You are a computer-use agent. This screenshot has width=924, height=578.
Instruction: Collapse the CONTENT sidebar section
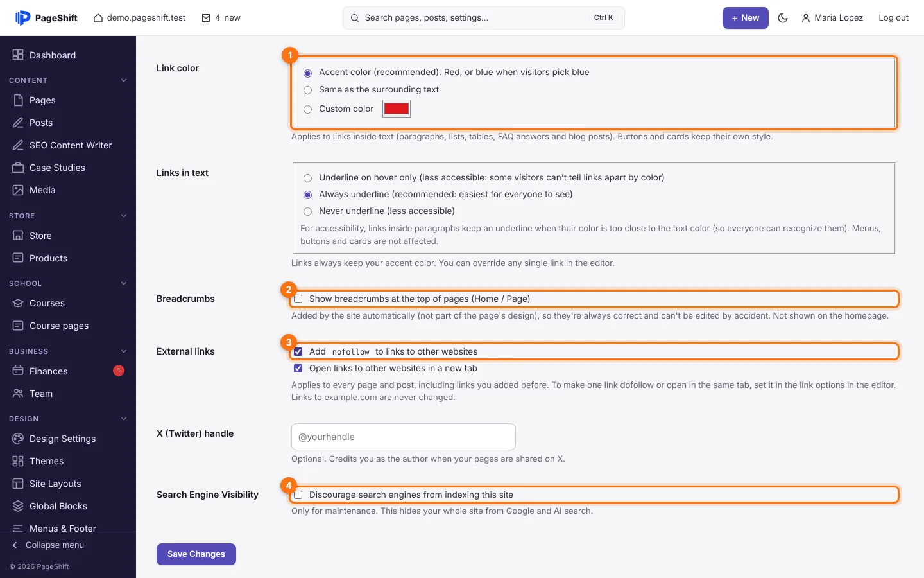tap(124, 80)
